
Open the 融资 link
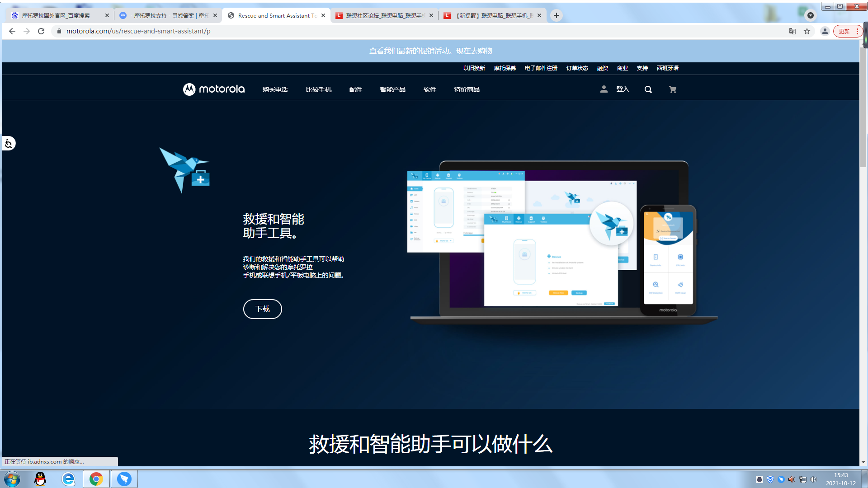(602, 68)
